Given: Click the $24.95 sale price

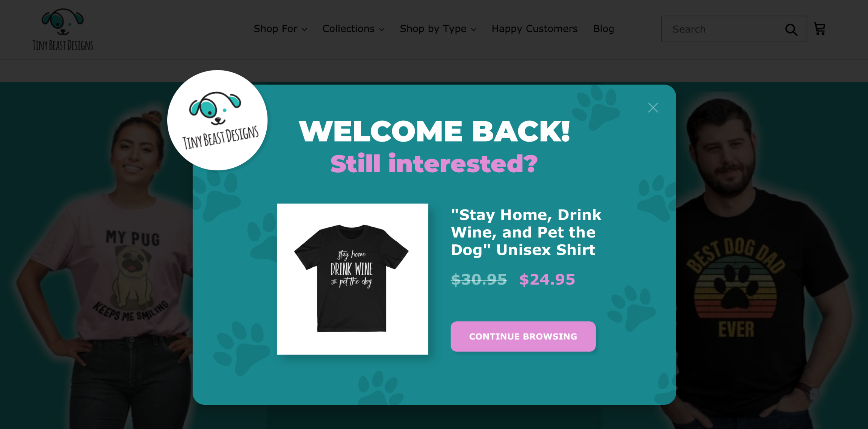Looking at the screenshot, I should [x=547, y=280].
